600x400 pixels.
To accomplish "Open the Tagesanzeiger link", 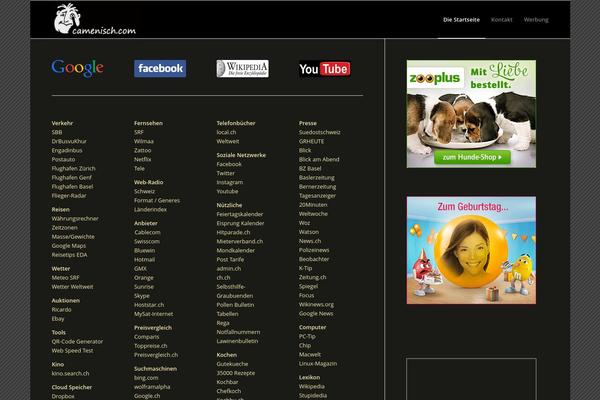I will coord(317,196).
